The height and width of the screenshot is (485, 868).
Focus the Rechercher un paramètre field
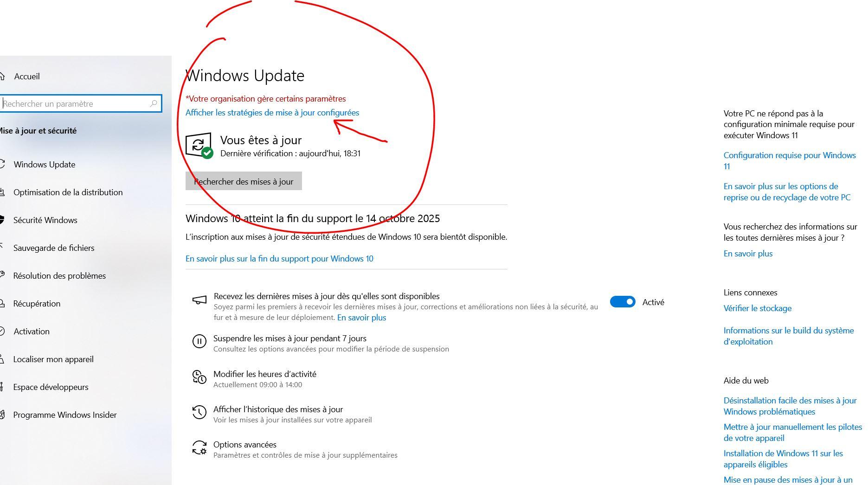[x=81, y=103]
